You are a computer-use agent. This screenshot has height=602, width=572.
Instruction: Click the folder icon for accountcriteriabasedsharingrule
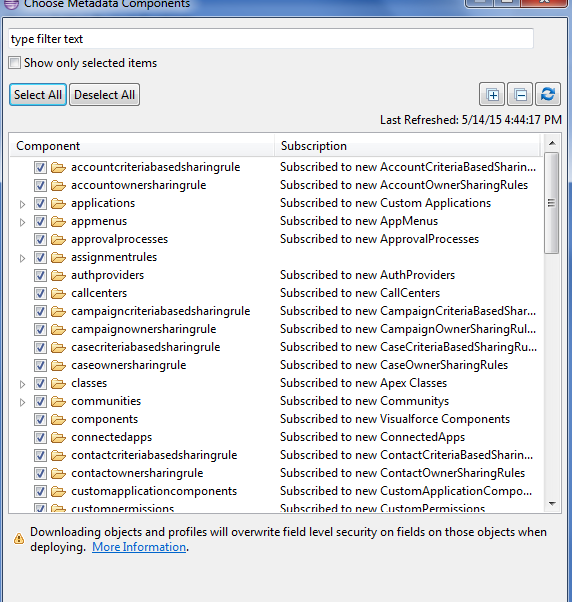58,167
